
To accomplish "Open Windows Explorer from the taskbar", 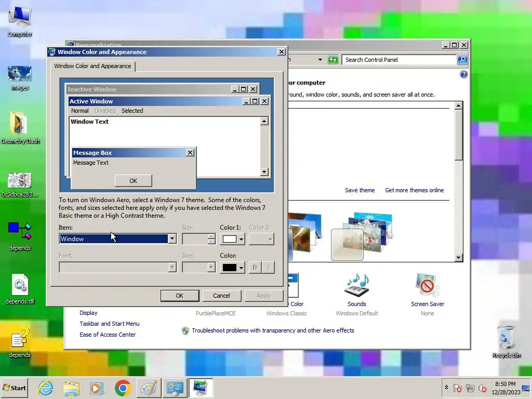I will 71,388.
